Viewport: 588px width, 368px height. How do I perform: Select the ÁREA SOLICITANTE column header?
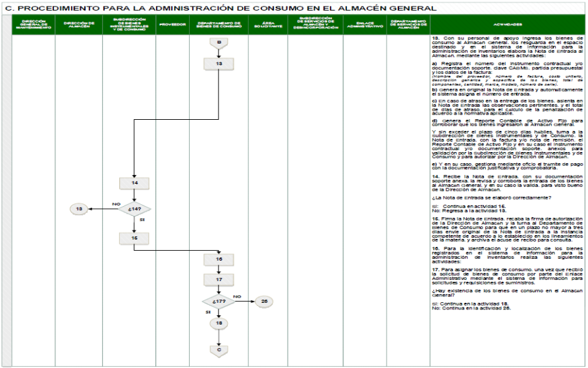[x=263, y=25]
